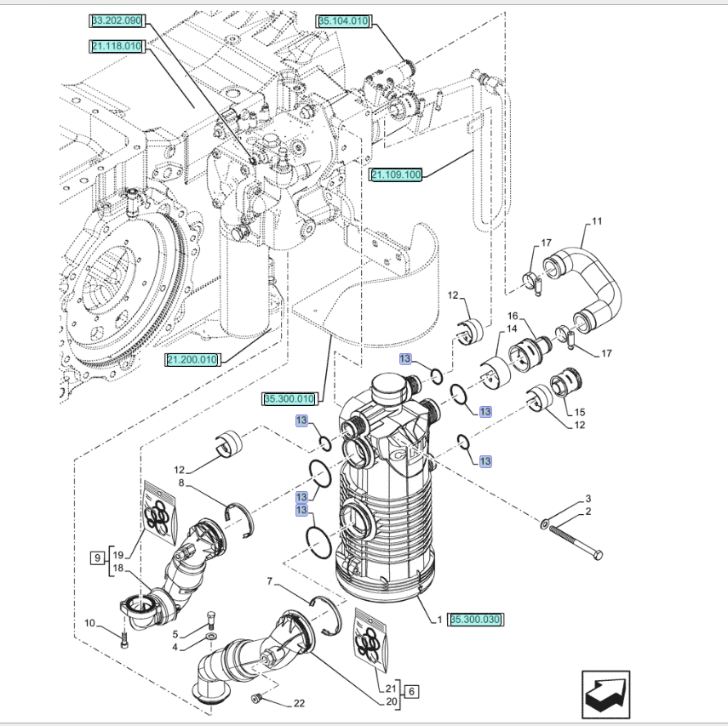Select boxed callout 6 for the kit
The height and width of the screenshot is (726, 728).
(x=411, y=692)
